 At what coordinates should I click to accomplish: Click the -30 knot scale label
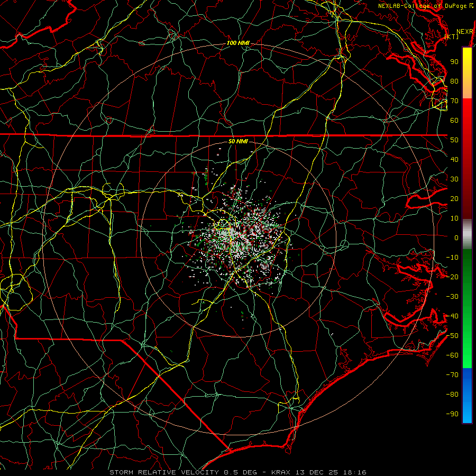click(x=452, y=297)
